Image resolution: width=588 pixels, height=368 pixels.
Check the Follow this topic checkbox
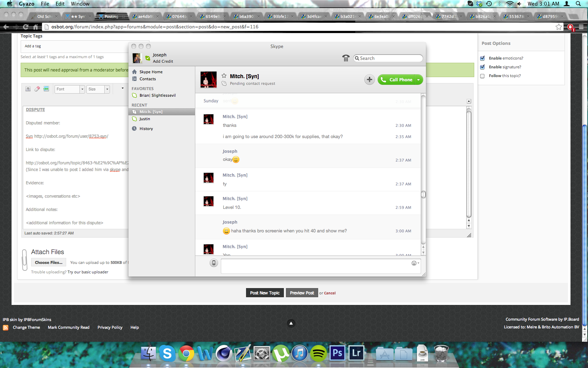pos(482,76)
